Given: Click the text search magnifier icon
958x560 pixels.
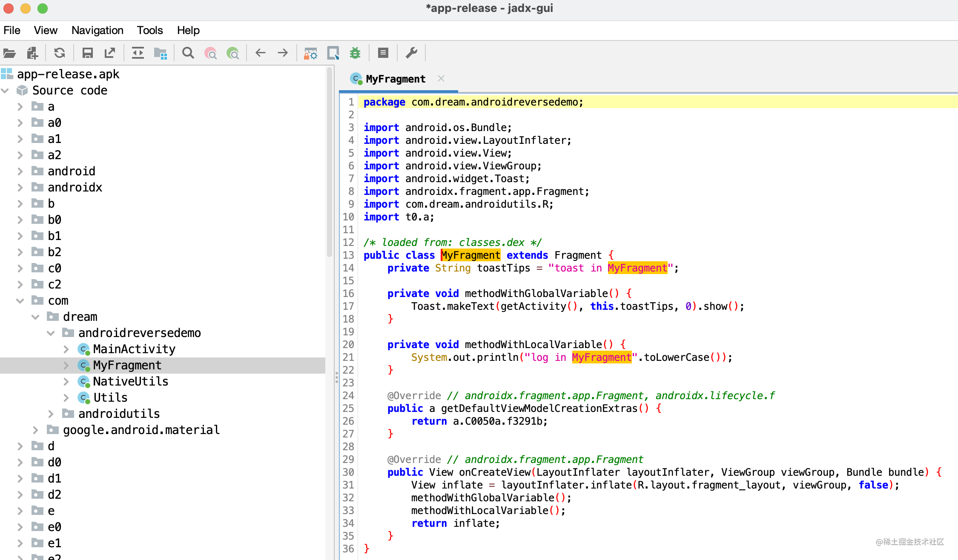Looking at the screenshot, I should pyautogui.click(x=188, y=53).
